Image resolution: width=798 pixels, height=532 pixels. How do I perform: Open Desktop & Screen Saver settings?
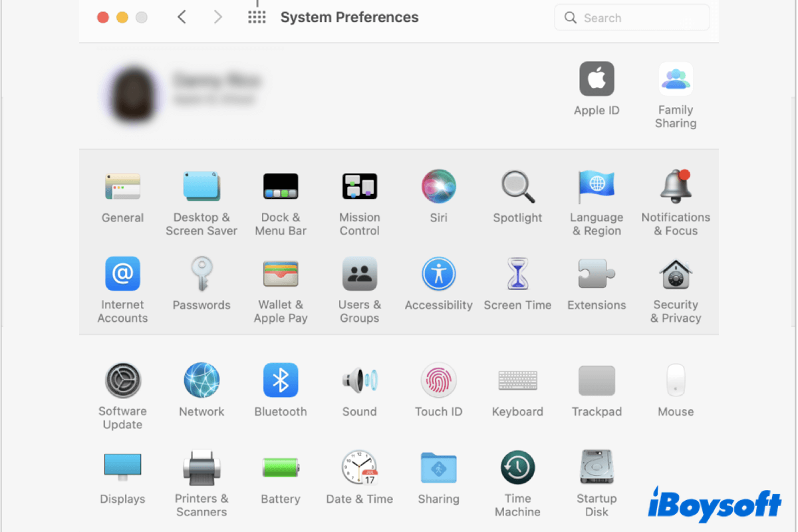(x=201, y=187)
